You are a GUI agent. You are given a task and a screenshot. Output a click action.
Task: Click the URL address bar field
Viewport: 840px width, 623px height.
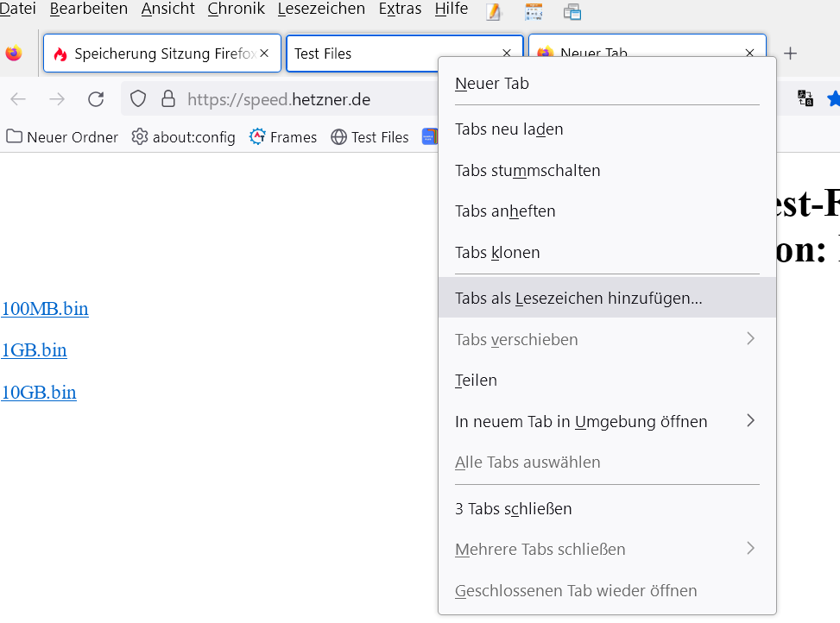302,99
